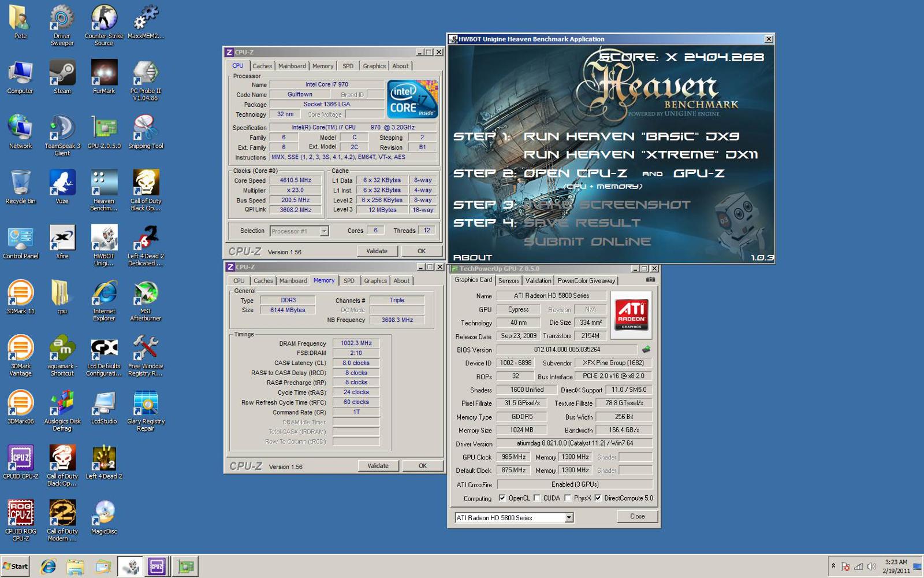Click Run Heaven Xtreme DX11 option
The height and width of the screenshot is (578, 924).
click(x=641, y=154)
